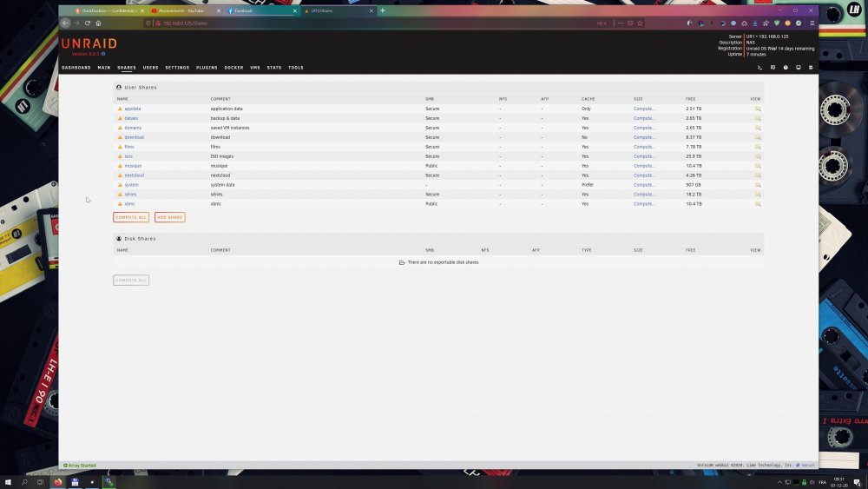Go to the browser home page icon
This screenshot has width=868, height=489.
click(x=99, y=23)
